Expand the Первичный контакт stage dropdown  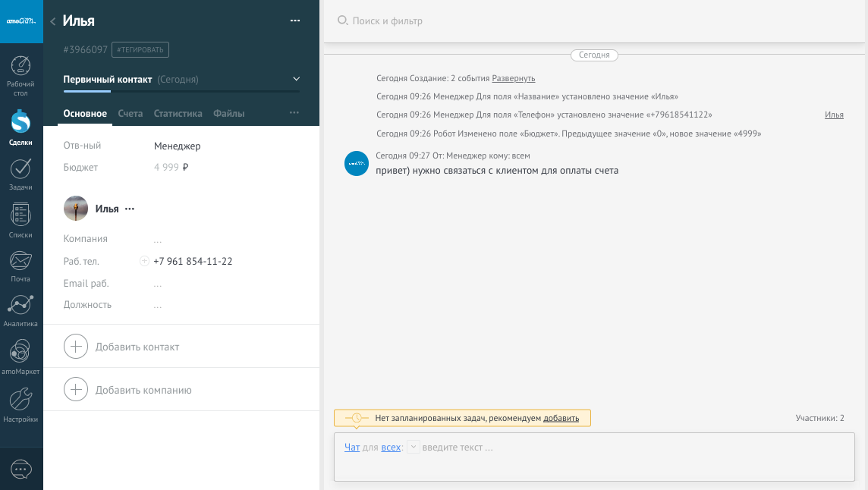[x=297, y=79]
